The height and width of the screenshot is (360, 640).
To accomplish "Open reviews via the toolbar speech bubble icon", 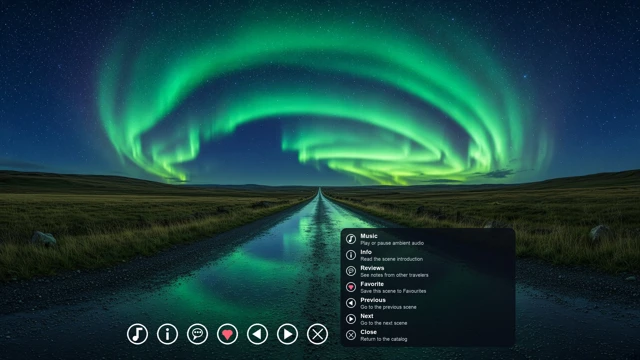I will (x=198, y=334).
